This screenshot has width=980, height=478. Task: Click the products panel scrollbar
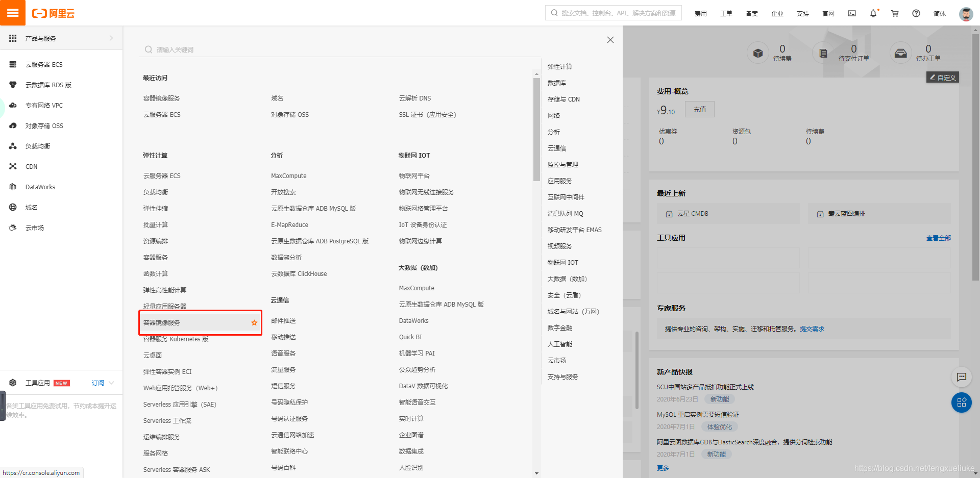[x=536, y=130]
